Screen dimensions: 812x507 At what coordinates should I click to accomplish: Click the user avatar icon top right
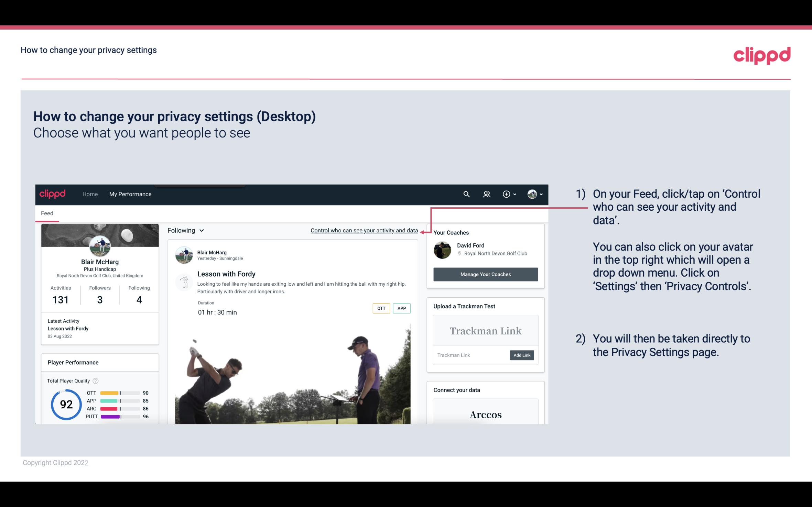pyautogui.click(x=532, y=194)
